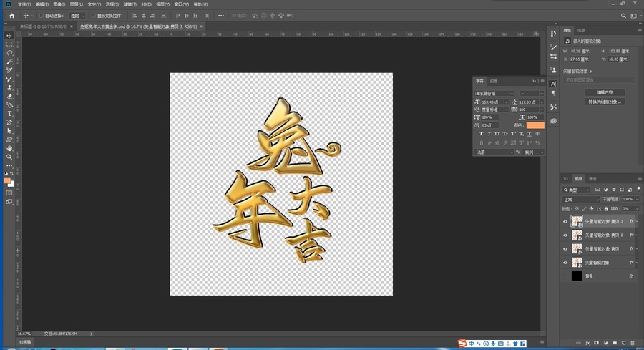Click the text color swatch in Character panel
644x350 pixels.
point(535,125)
